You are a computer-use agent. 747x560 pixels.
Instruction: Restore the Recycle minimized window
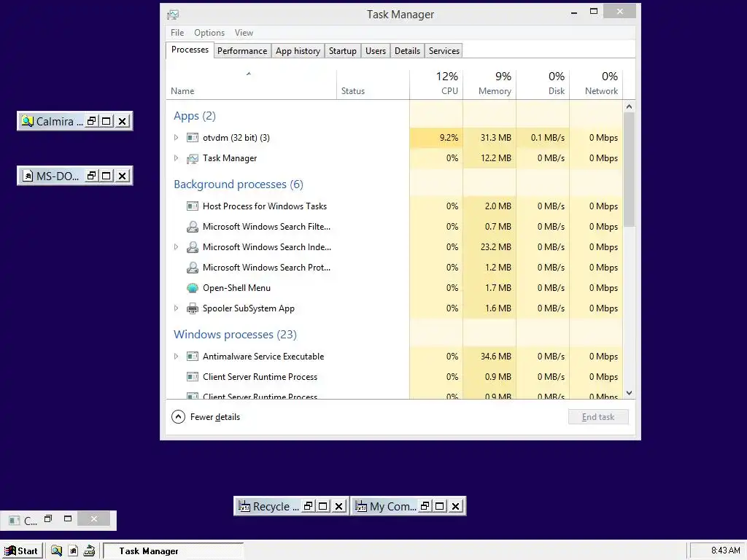309,506
